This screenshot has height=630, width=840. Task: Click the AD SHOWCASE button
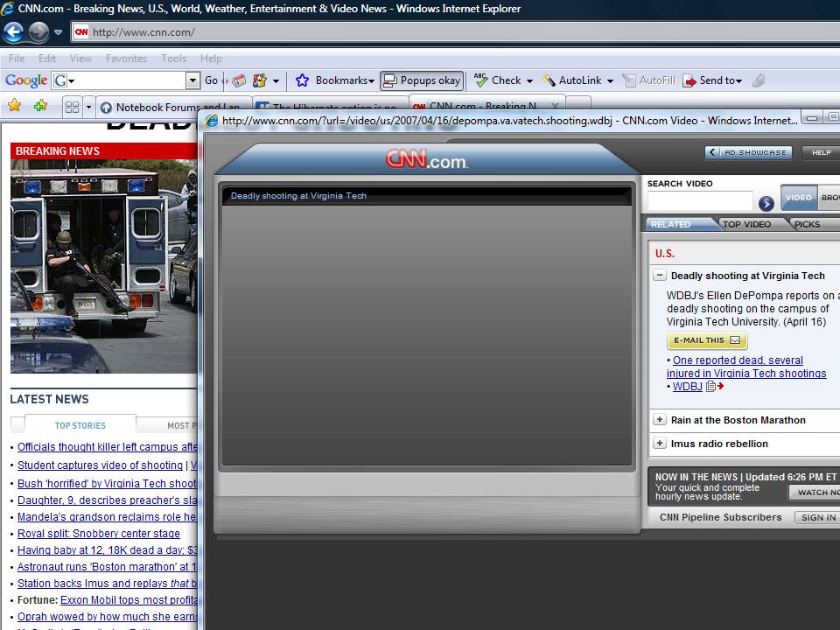748,152
